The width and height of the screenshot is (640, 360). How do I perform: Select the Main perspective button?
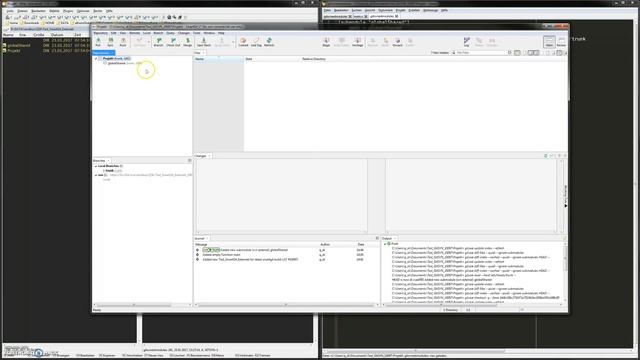(549, 42)
